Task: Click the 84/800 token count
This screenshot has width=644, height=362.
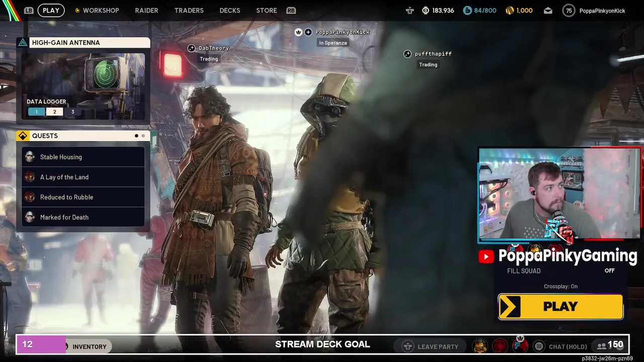Action: [x=485, y=11]
